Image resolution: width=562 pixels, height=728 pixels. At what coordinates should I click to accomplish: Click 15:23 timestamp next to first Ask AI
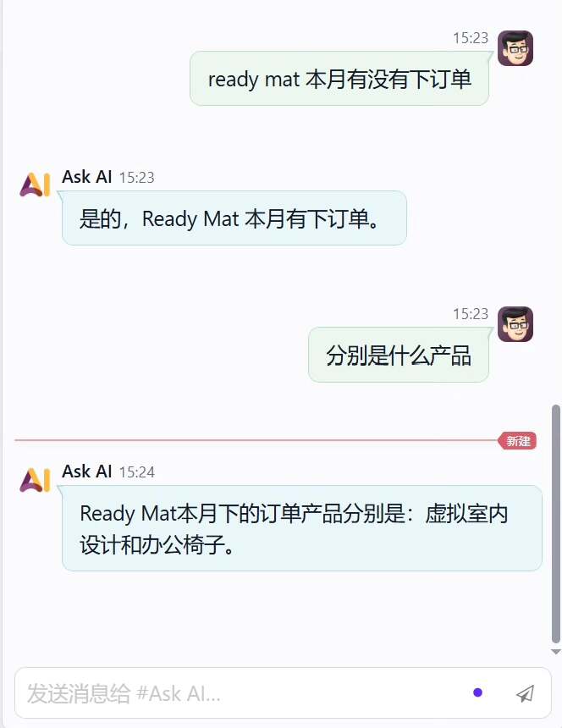137,178
